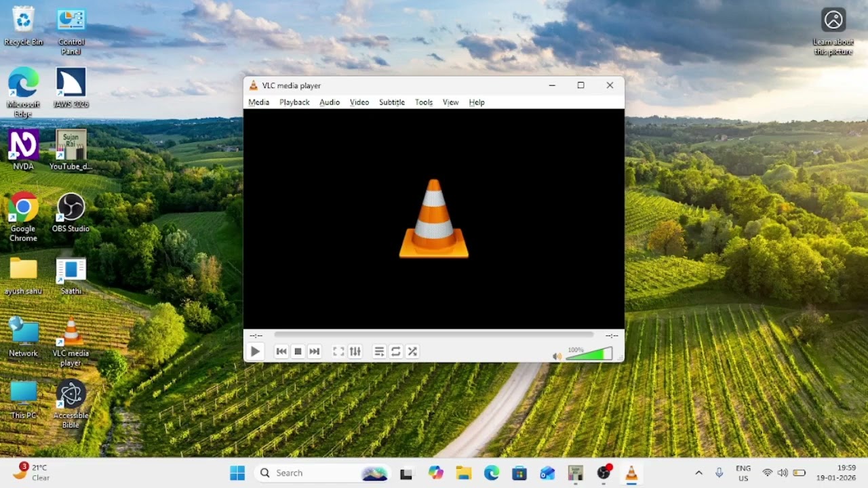This screenshot has height=488, width=868.
Task: Toggle fullscreen video mode
Action: pyautogui.click(x=338, y=351)
